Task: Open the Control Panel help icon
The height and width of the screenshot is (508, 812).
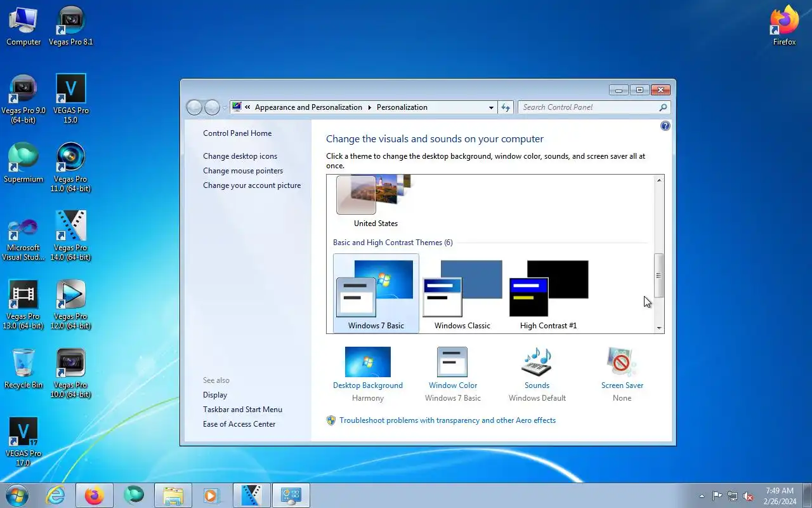Action: pos(665,126)
